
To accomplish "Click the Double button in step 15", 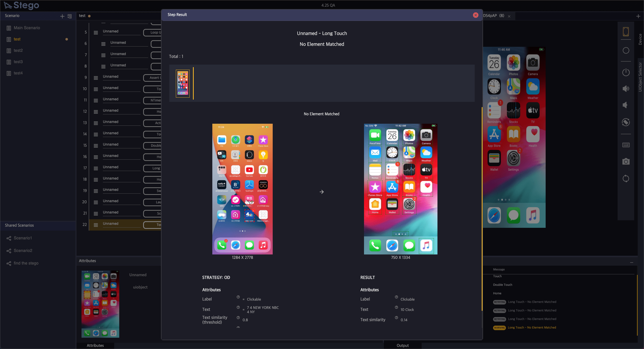I will tap(152, 146).
